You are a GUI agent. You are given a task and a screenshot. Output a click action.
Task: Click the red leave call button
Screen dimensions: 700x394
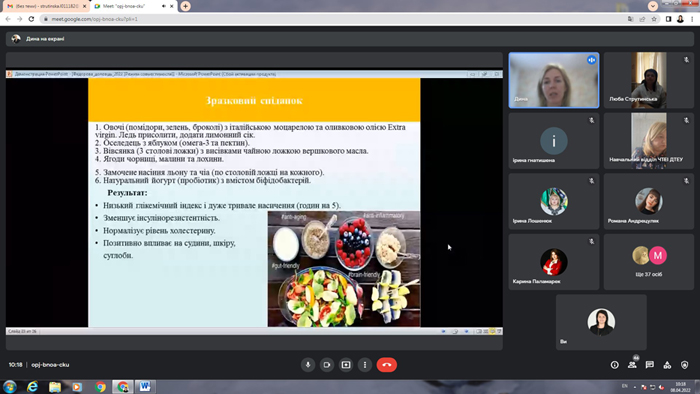tap(387, 365)
